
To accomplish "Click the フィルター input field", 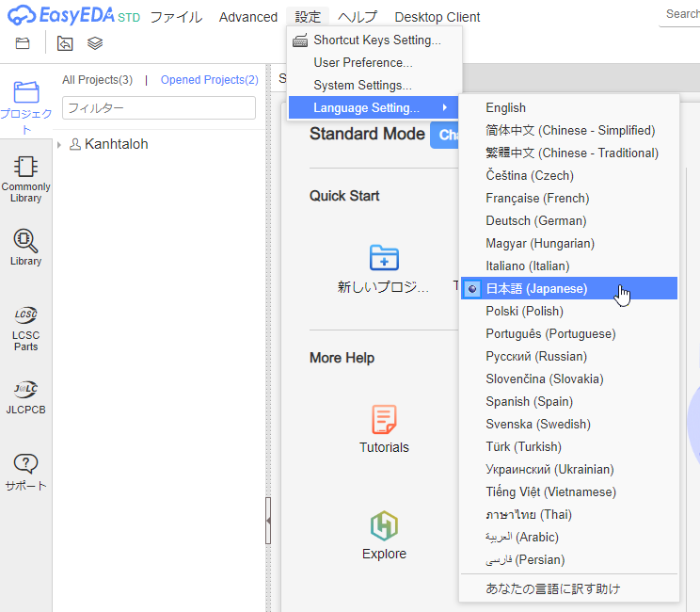I will (x=159, y=107).
